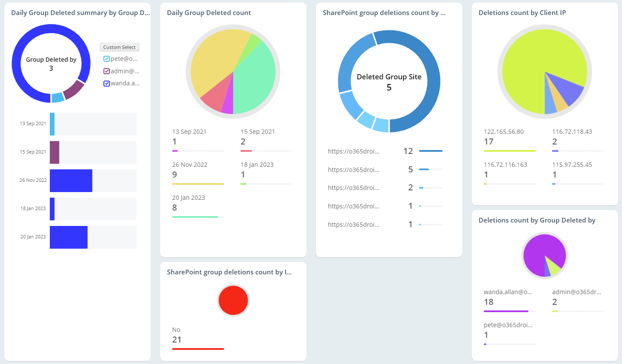Toggle the wanda.a... user filter checkbox

106,83
